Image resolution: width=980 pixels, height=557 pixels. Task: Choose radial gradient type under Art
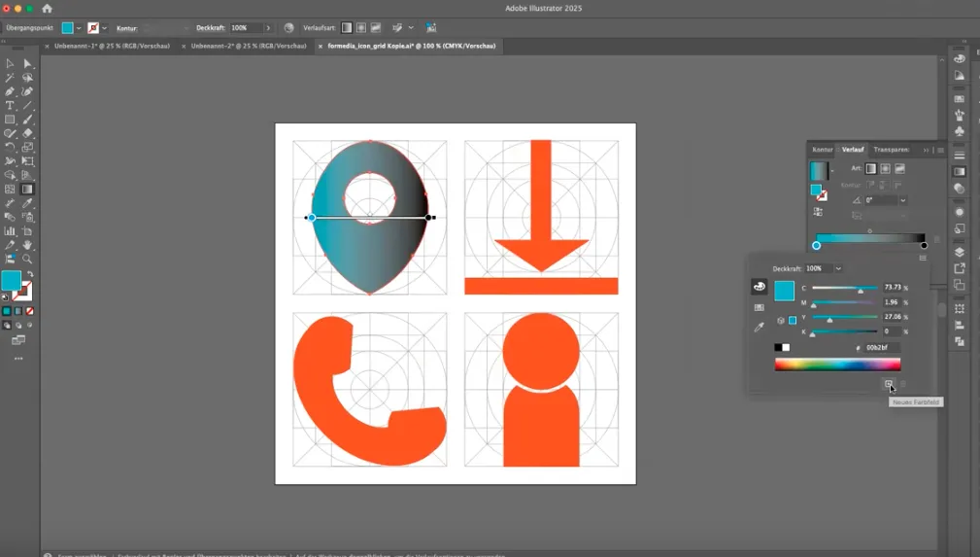coord(885,168)
